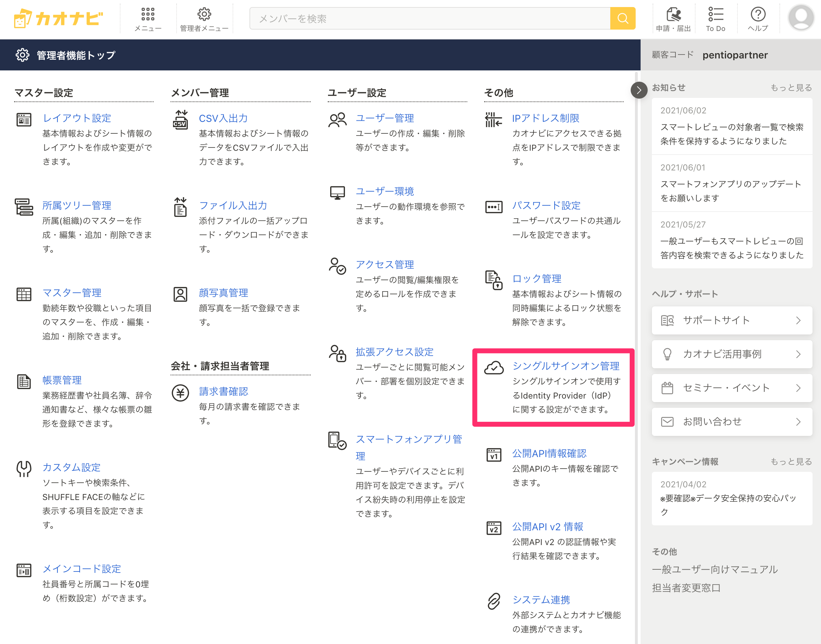Click もっと見る beside キャンペーン情報
Viewport: 821px width, 644px height.
791,462
